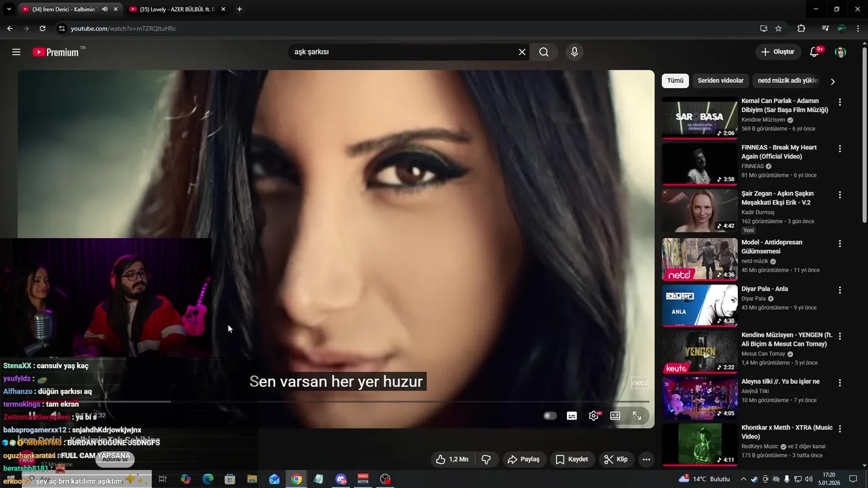The height and width of the screenshot is (488, 868).
Task: Open 'Şair Zegan - Aşkın Şaşkın' title link
Action: (778, 198)
